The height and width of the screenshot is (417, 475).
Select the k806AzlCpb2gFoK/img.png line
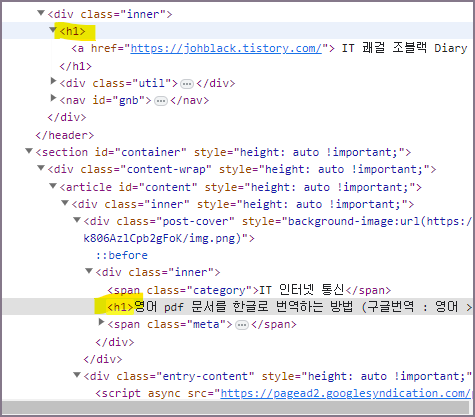coord(169,238)
